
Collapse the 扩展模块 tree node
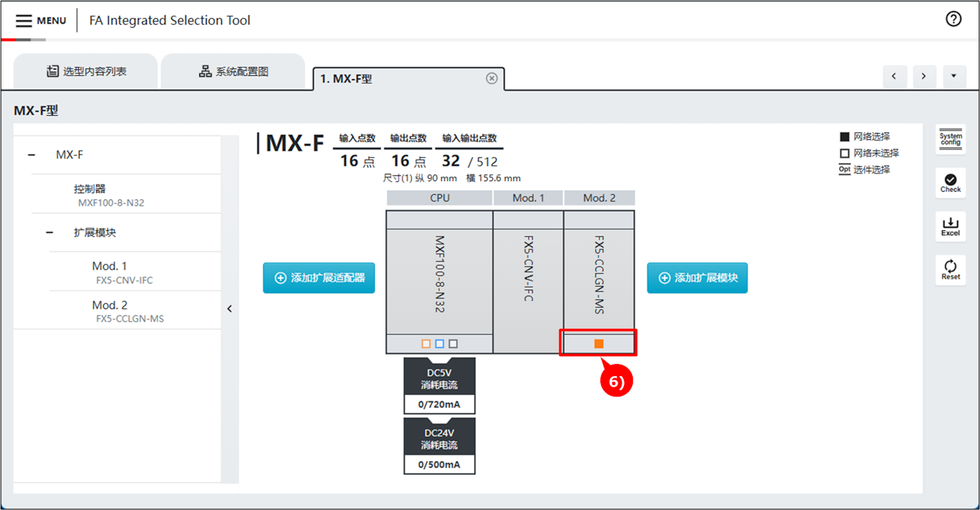click(50, 232)
